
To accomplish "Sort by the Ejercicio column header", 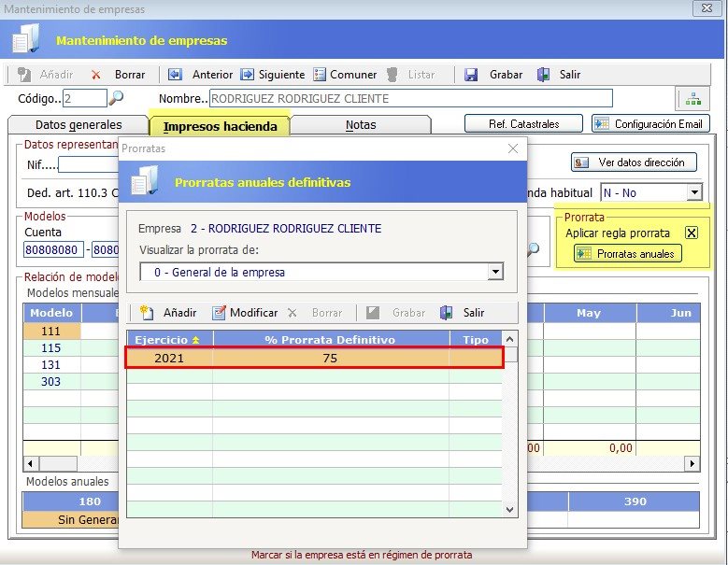I will pos(169,339).
